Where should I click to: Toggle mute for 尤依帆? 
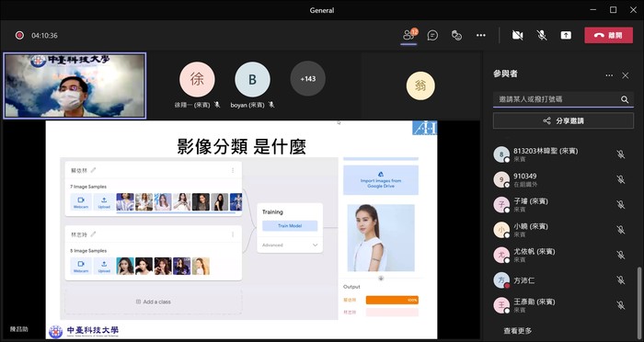tap(621, 255)
